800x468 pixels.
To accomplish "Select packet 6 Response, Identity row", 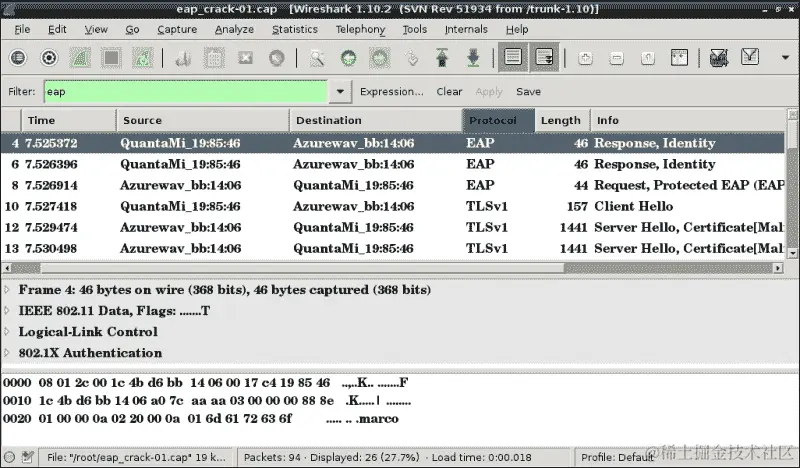I will (x=393, y=164).
